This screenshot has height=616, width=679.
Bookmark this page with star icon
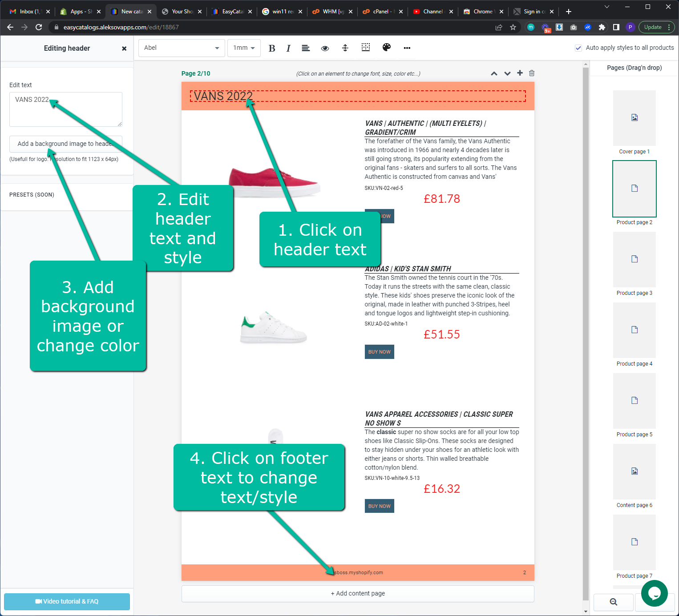(513, 27)
